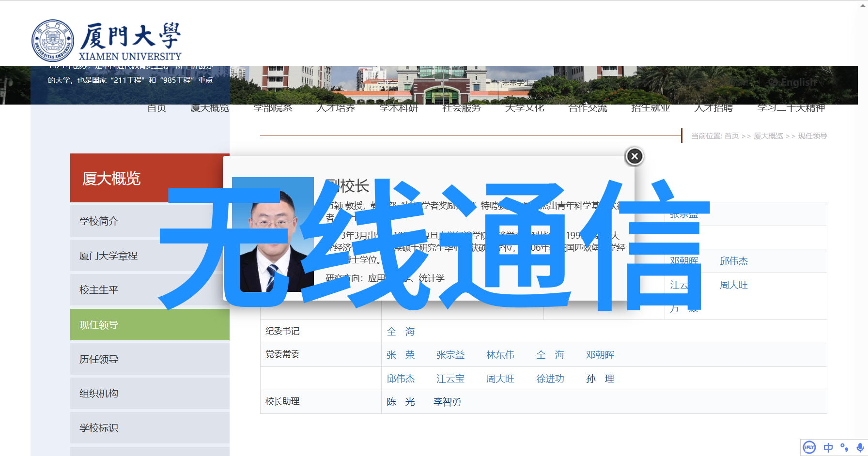This screenshot has height=456, width=868.
Task: Open the 孙理 profile link
Action: click(x=600, y=379)
